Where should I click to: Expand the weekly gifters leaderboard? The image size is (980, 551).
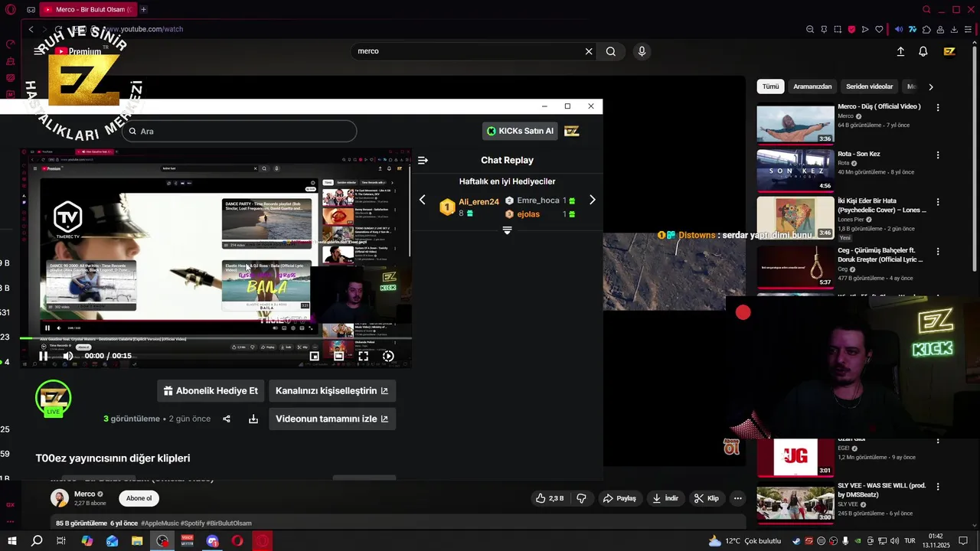click(x=507, y=230)
